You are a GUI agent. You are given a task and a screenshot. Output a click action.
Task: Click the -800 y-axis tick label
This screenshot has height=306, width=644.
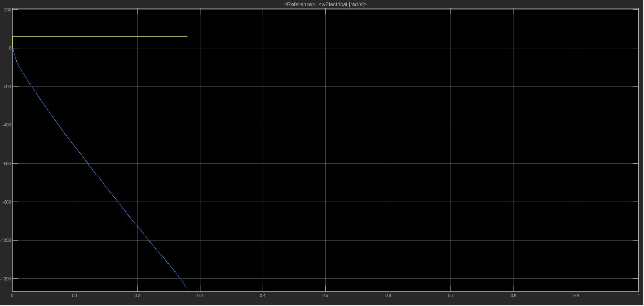click(x=7, y=202)
